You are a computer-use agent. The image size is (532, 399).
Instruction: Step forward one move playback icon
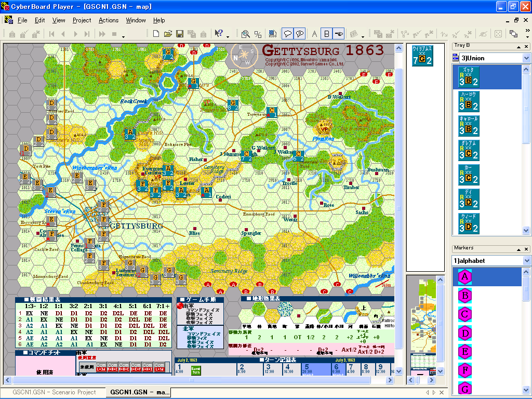pyautogui.click(x=76, y=34)
